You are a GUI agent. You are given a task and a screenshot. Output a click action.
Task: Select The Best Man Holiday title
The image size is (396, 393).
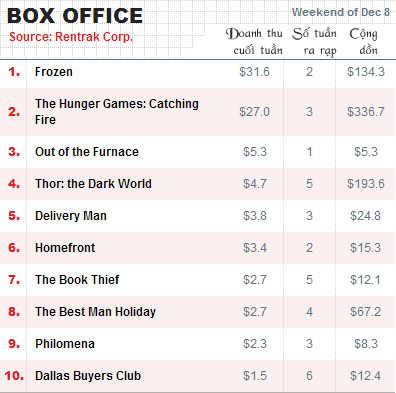tap(95, 312)
